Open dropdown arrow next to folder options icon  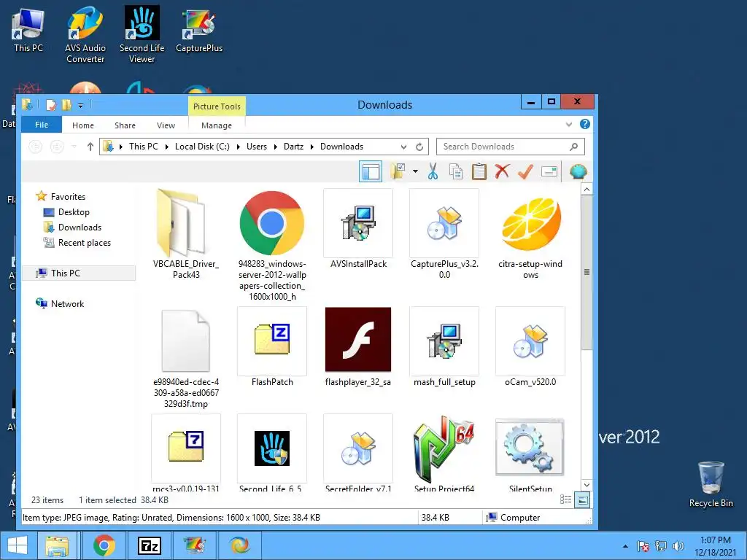(415, 171)
